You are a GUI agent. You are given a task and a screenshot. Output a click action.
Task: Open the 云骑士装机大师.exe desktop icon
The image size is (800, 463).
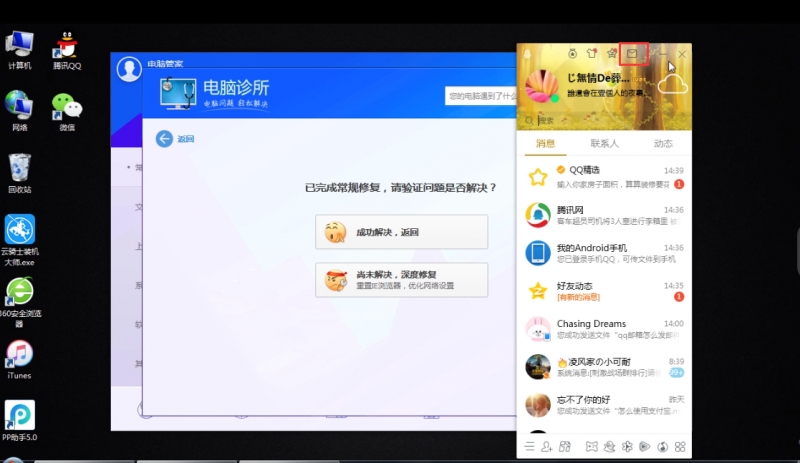click(19, 240)
